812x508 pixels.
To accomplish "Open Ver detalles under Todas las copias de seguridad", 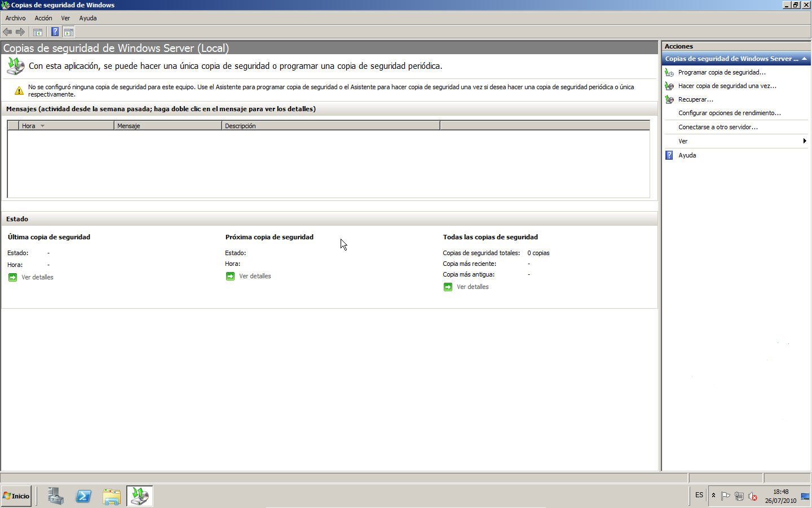I will click(x=473, y=287).
